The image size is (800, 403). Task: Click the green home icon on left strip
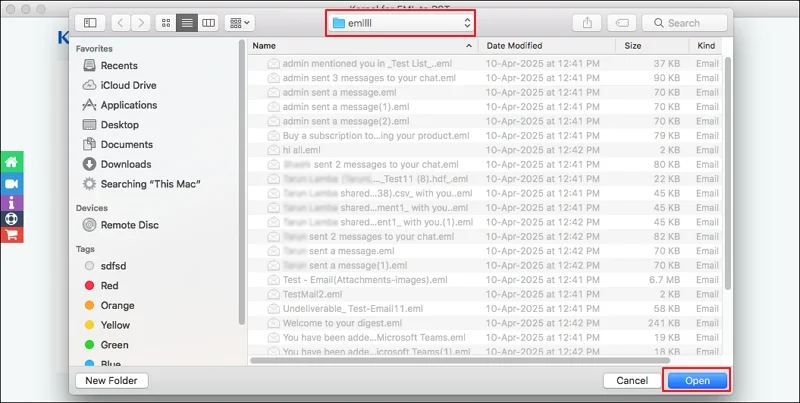coord(12,162)
